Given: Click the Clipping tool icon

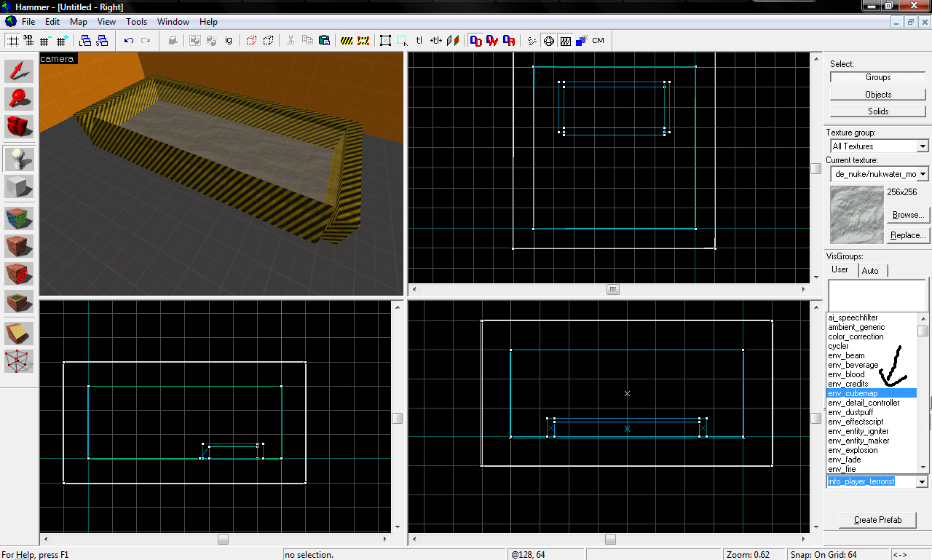Looking at the screenshot, I should pyautogui.click(x=20, y=333).
